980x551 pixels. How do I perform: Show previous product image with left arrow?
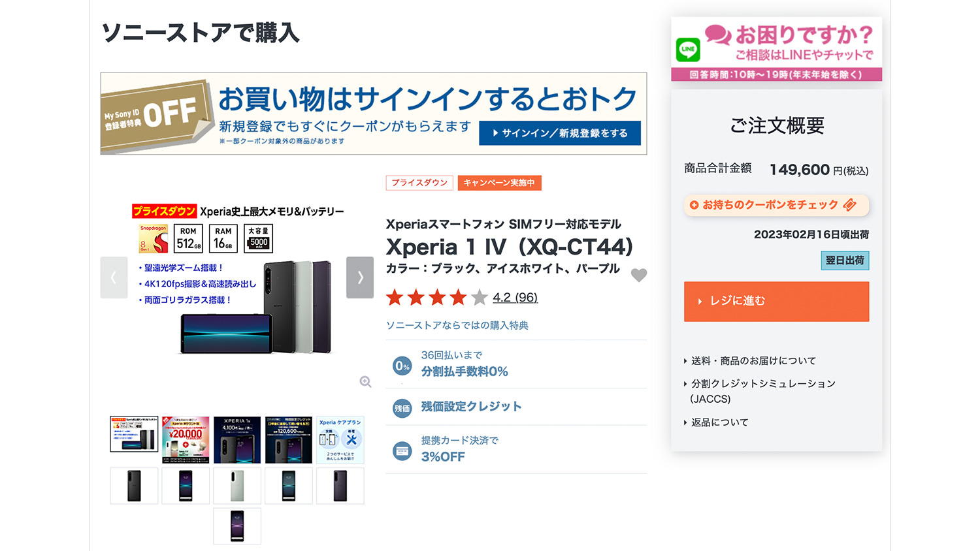point(114,277)
